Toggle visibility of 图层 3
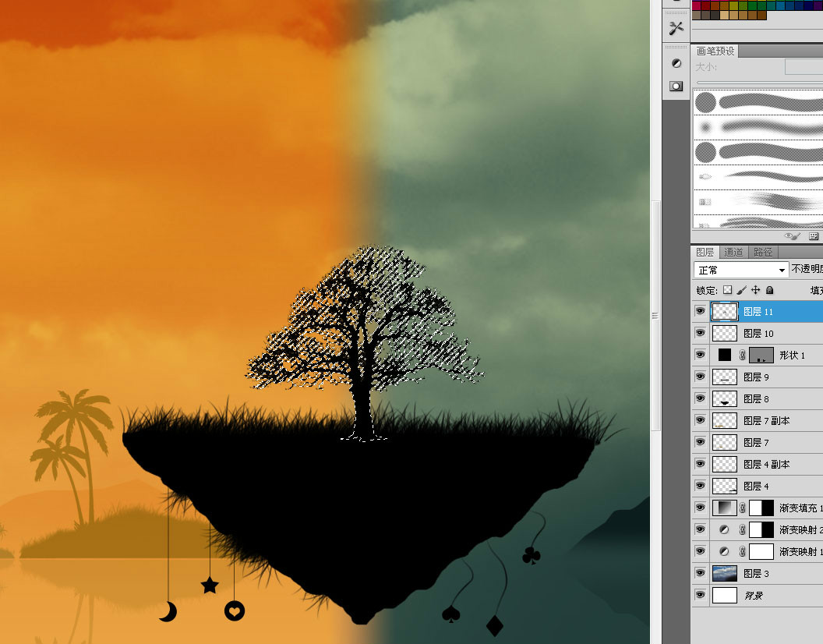The height and width of the screenshot is (644, 823). point(700,573)
